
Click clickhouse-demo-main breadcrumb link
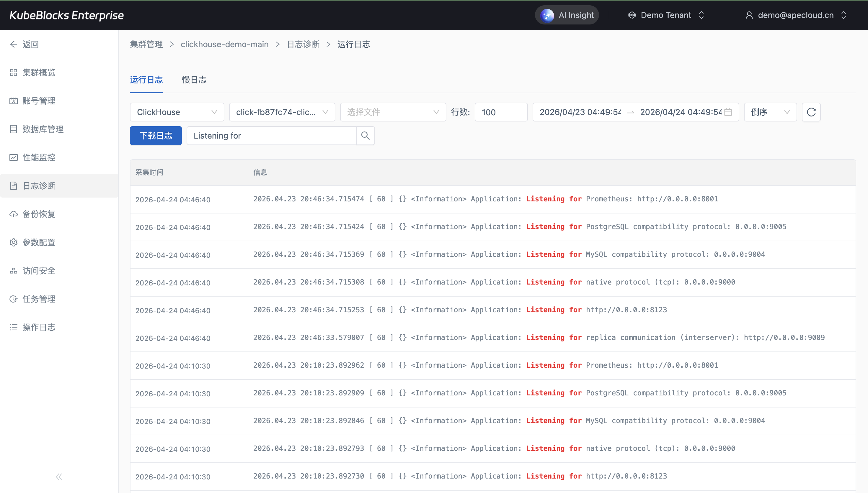[224, 44]
